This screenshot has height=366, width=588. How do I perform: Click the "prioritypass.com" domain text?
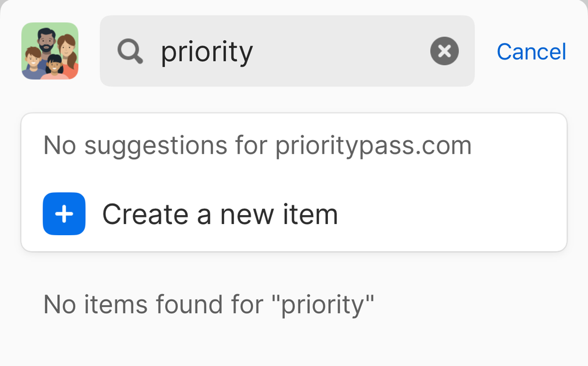pyautogui.click(x=373, y=146)
